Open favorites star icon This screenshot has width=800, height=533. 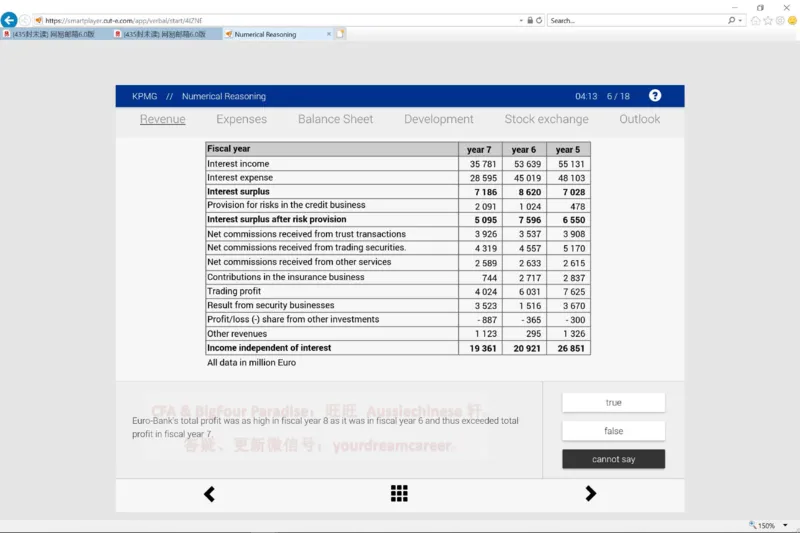(768, 20)
